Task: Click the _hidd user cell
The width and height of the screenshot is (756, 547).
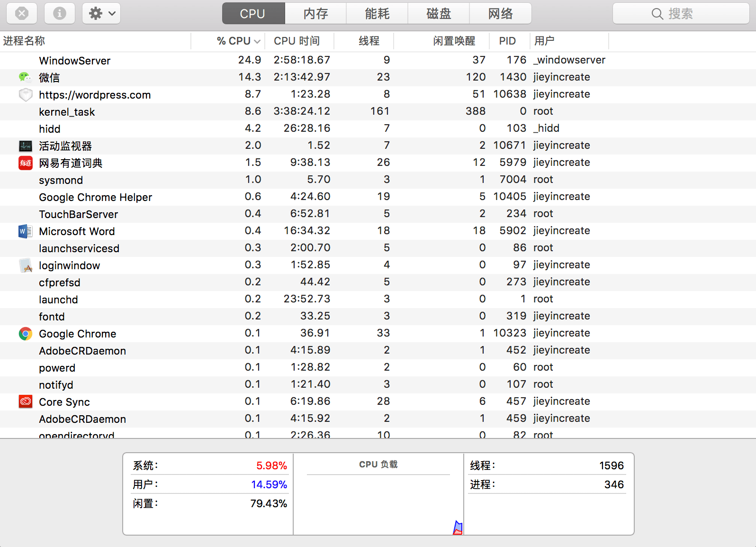Action: 546,128
